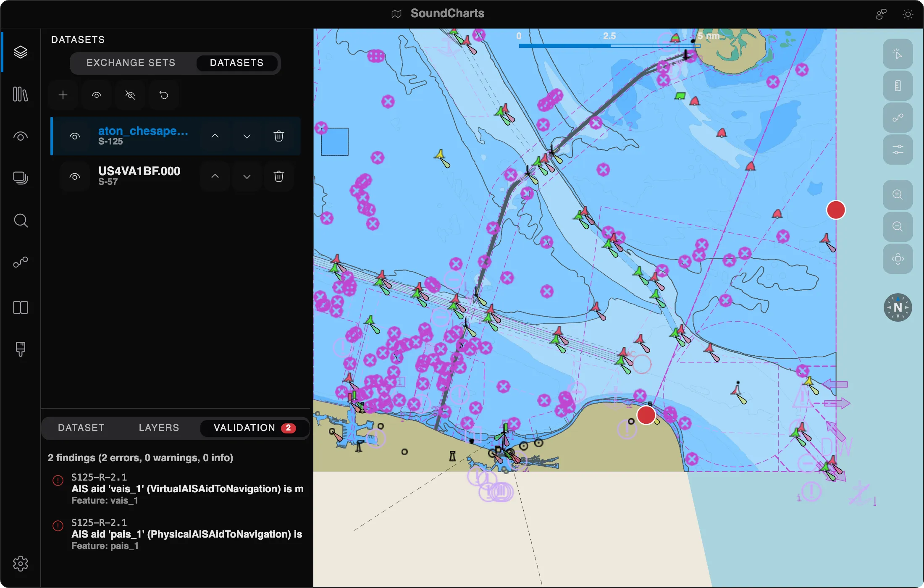
Task: Move aton_chesape dataset down
Action: click(247, 136)
